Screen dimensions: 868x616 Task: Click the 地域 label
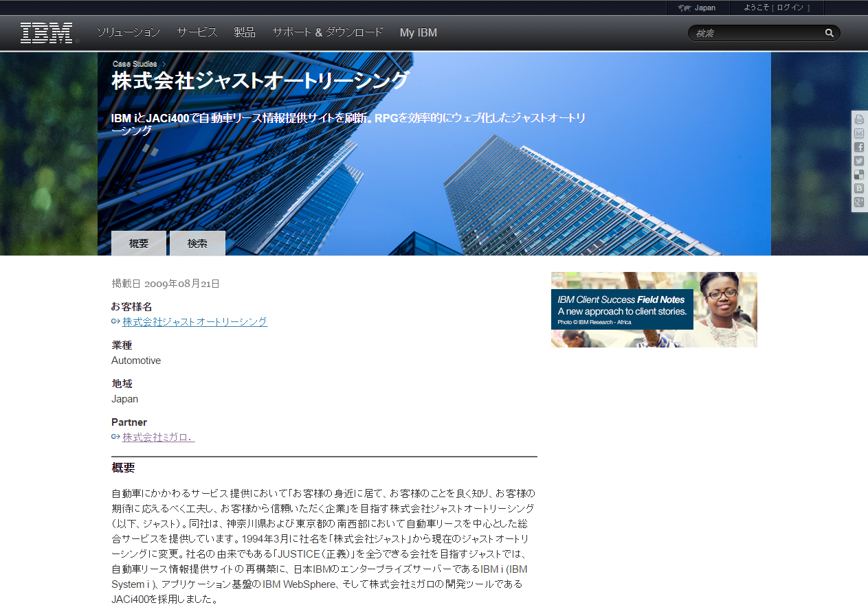(122, 384)
